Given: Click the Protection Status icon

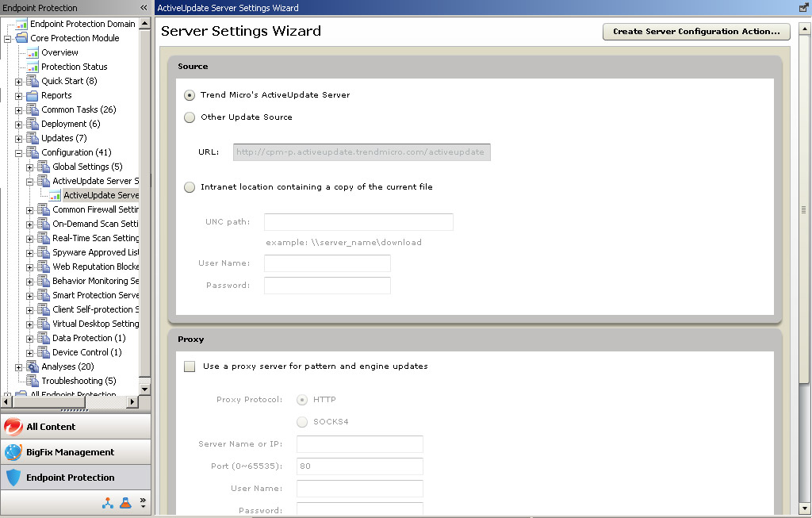Looking at the screenshot, I should pyautogui.click(x=31, y=67).
